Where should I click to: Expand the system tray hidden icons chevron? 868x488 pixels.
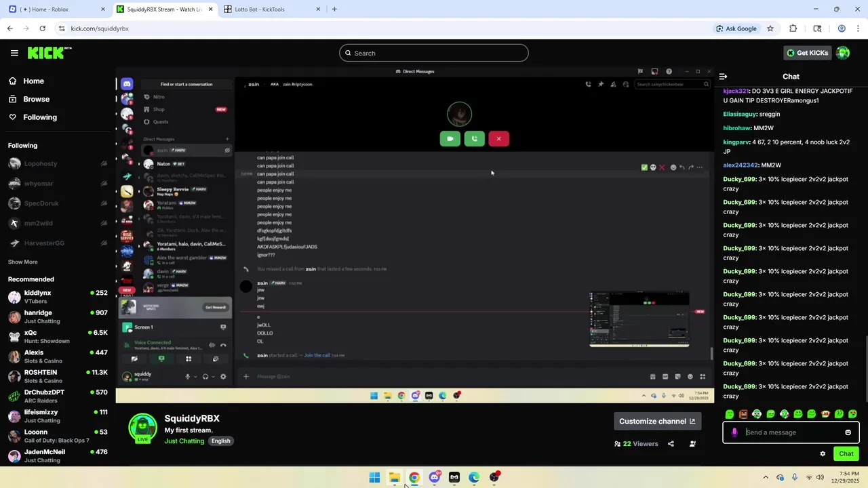click(x=766, y=477)
